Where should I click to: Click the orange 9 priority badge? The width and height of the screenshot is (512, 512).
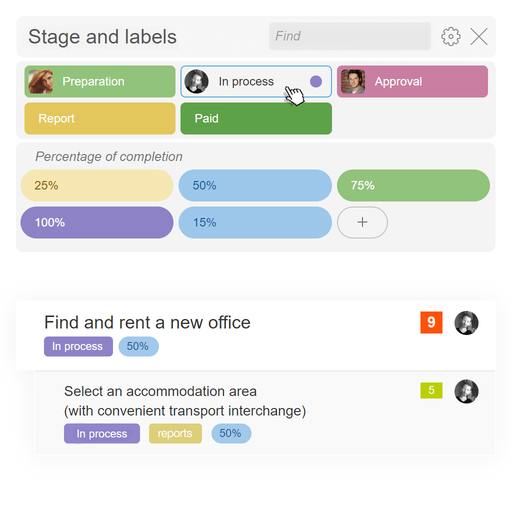click(431, 322)
